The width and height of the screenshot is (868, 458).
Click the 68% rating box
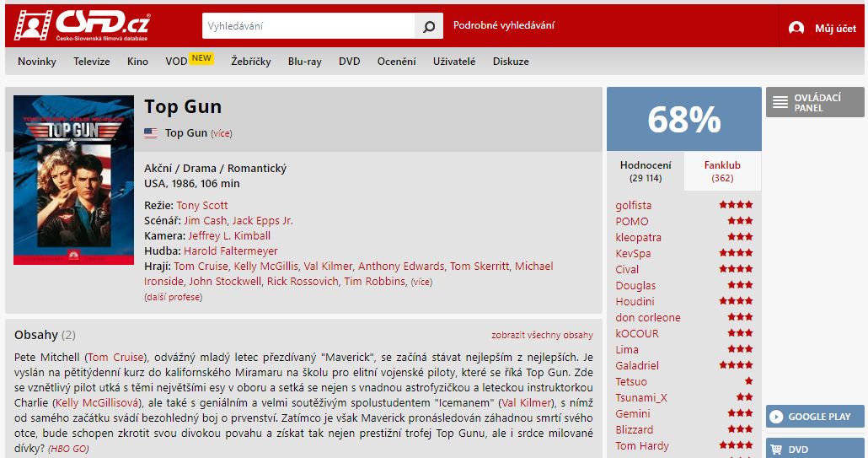click(684, 119)
